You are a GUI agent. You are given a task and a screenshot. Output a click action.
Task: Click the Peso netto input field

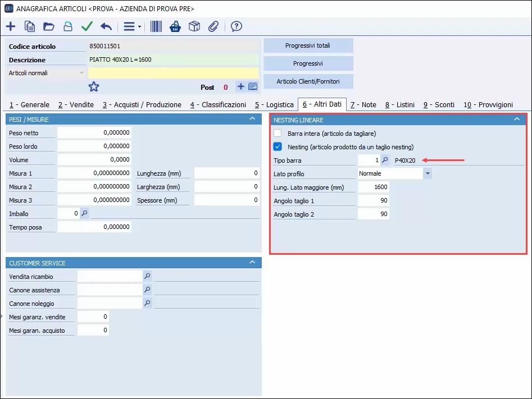click(x=94, y=133)
